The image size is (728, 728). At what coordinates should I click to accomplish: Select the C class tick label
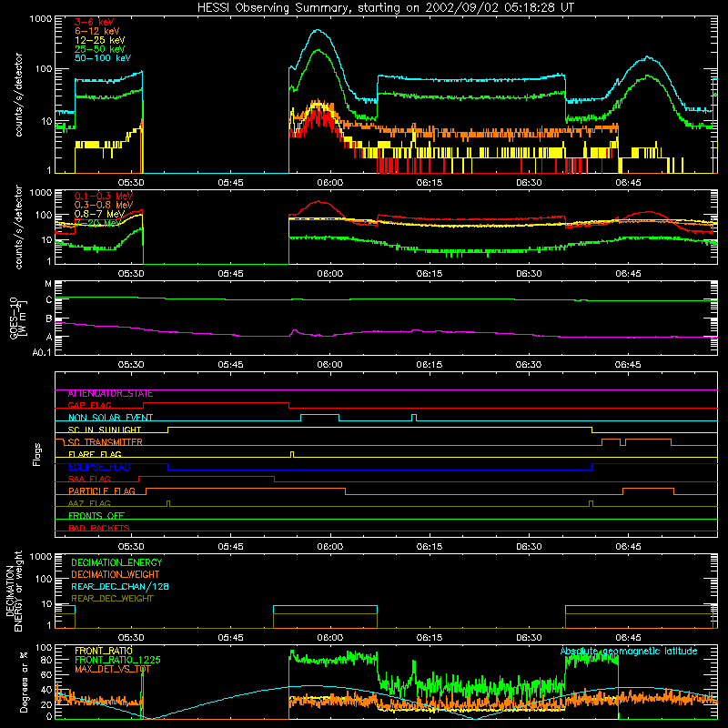click(49, 300)
